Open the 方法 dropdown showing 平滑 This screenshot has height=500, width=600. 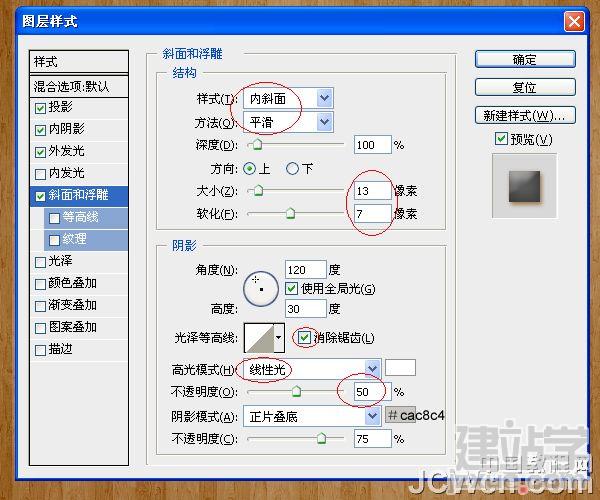(288, 122)
